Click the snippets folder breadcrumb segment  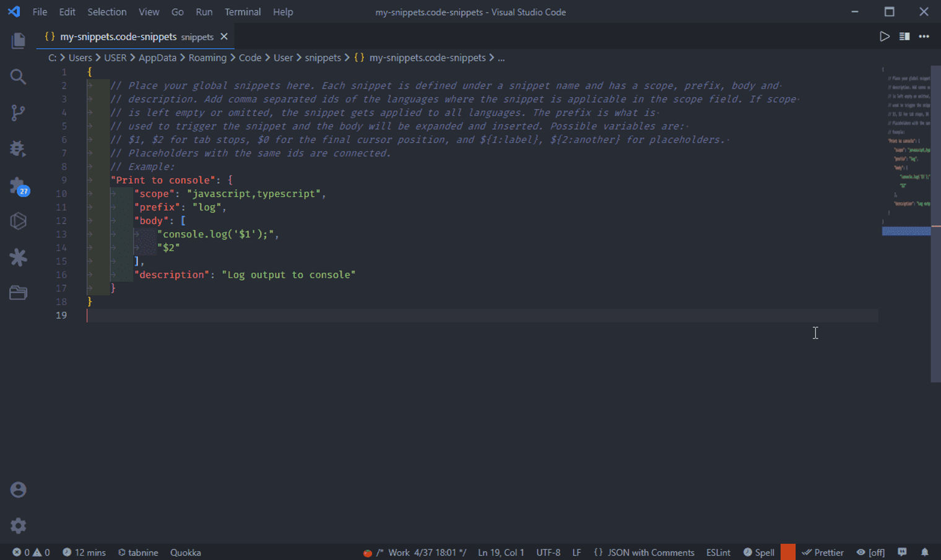click(x=323, y=58)
